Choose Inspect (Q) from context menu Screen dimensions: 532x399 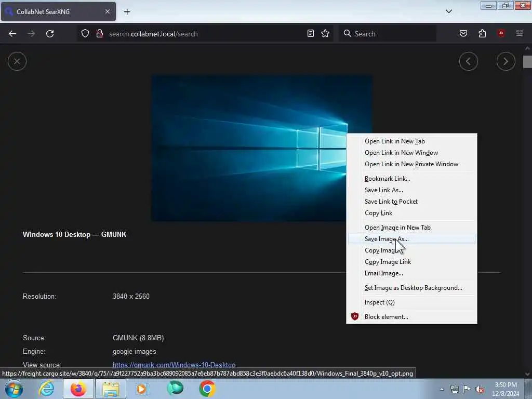411,302
